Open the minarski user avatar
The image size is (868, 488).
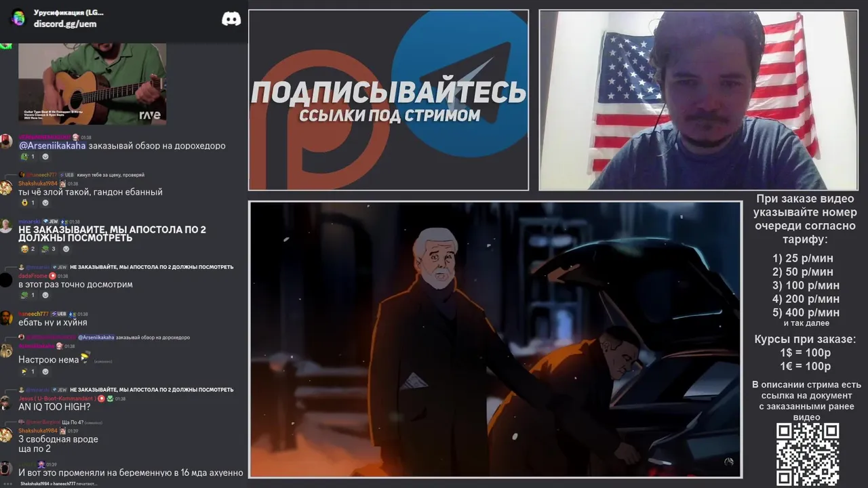coord(6,226)
